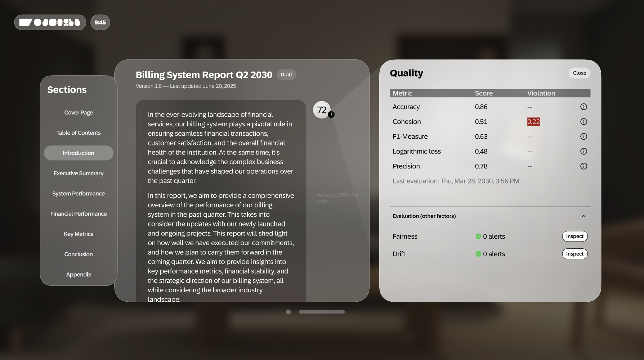Open info icon for Precision metric
Screen dimensions: 644x360
583,166
